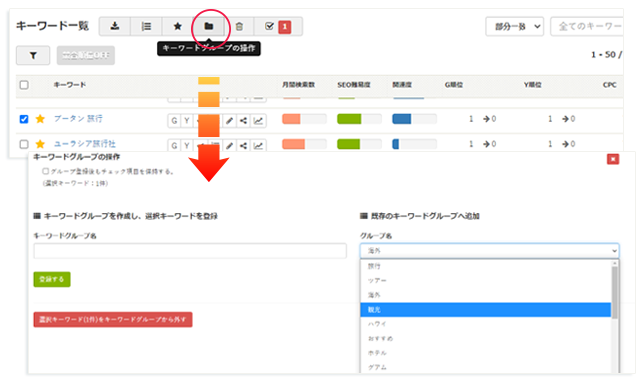Click the scrollbar up arrow in dropdown list
Screen dimensions: 644x380
tap(615, 263)
